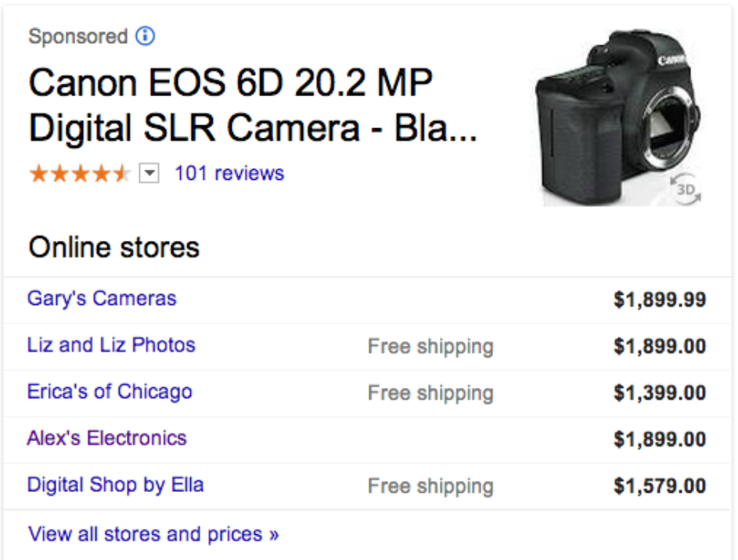Open Alex's Electronics store link

pyautogui.click(x=106, y=438)
